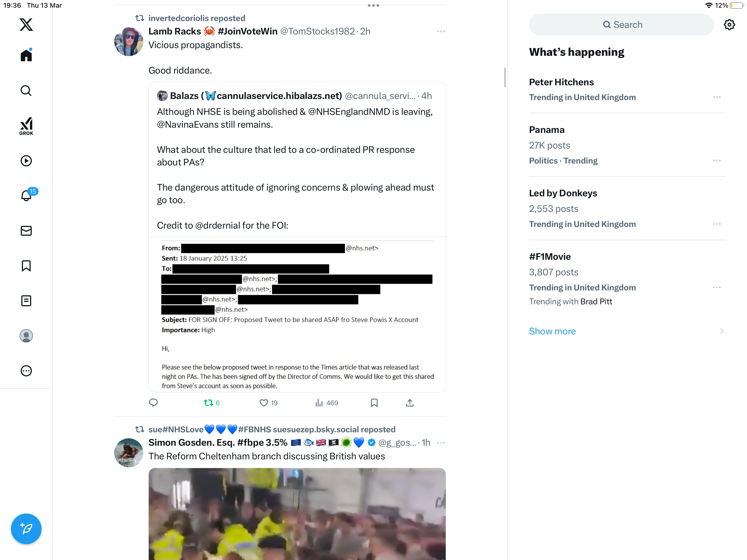Open more options on Peter Hitchens trend
Viewport: 747px width, 560px height.
click(x=717, y=97)
